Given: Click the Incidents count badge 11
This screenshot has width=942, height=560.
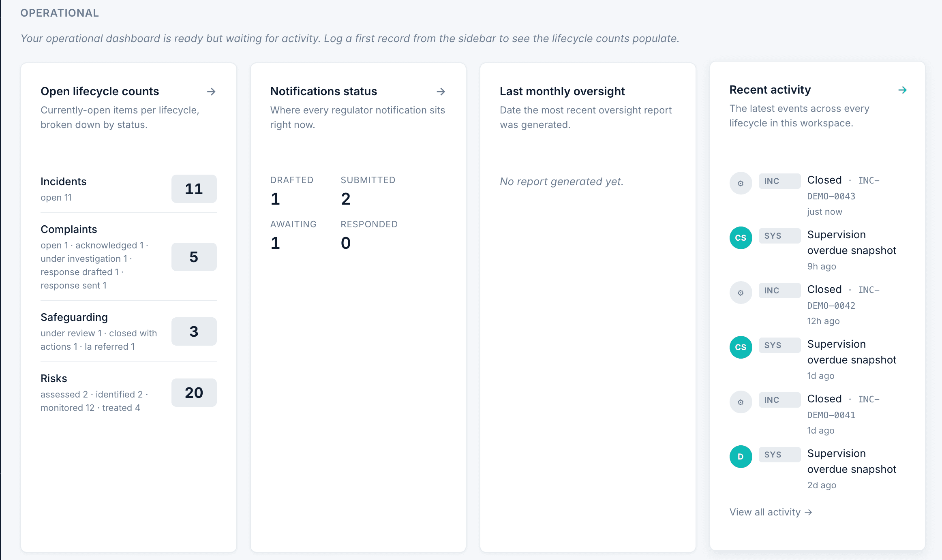Looking at the screenshot, I should [194, 189].
